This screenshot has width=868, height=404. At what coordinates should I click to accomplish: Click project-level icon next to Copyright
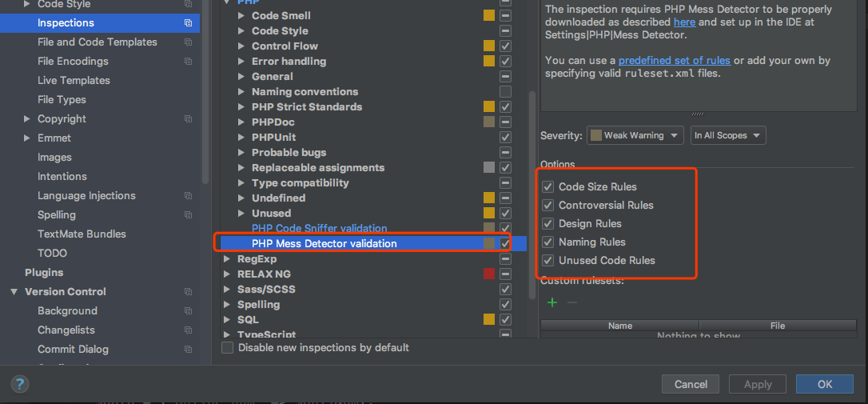click(188, 118)
